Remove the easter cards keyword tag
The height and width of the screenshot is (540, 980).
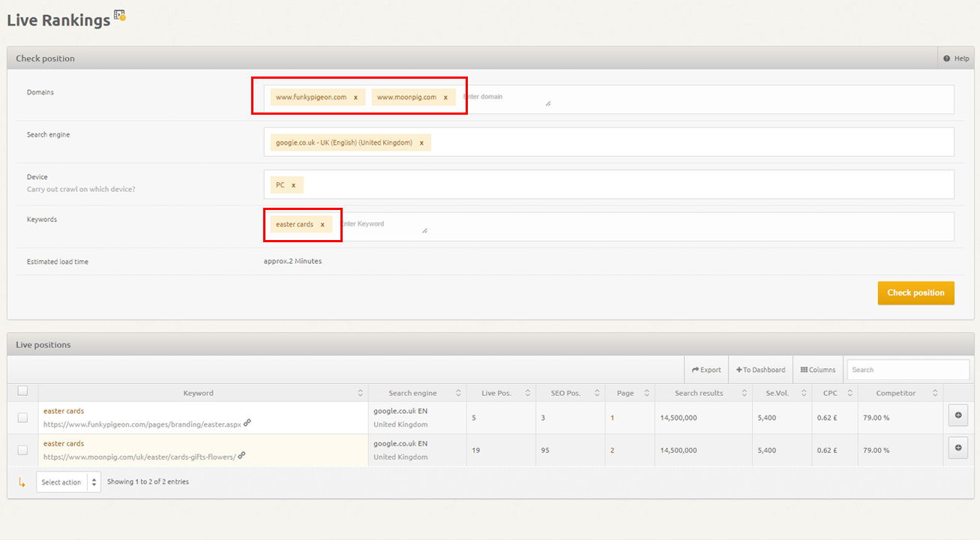[322, 224]
